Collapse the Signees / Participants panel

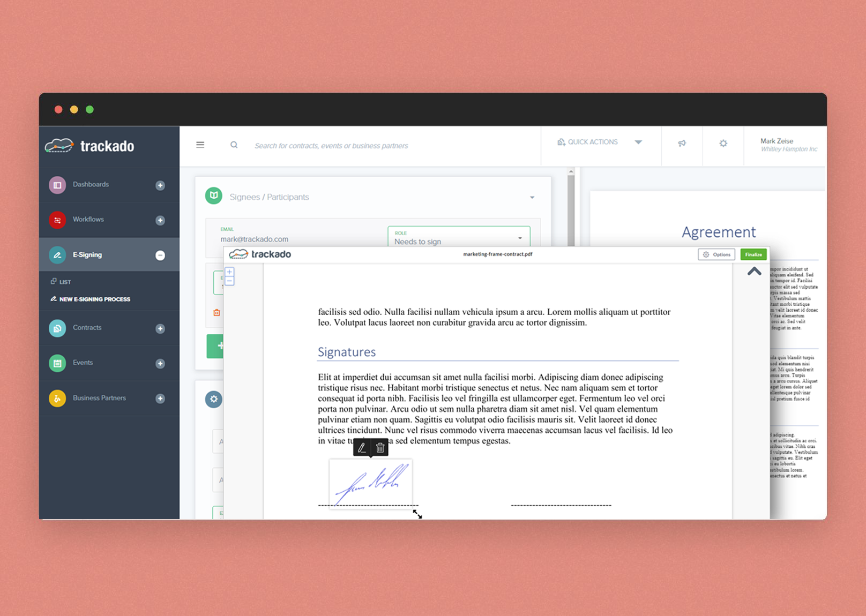click(532, 198)
